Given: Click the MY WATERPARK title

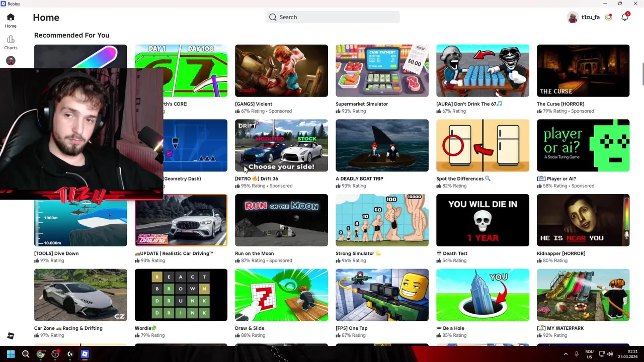Looking at the screenshot, I should pyautogui.click(x=560, y=328).
